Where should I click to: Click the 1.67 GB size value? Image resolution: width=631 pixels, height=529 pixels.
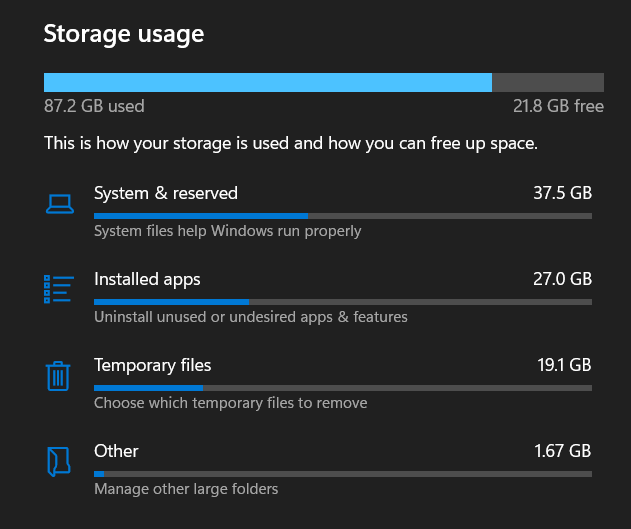click(563, 451)
